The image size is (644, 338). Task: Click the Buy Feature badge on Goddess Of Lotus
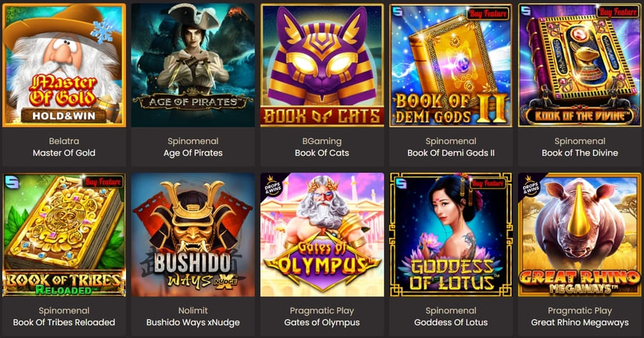(x=487, y=183)
